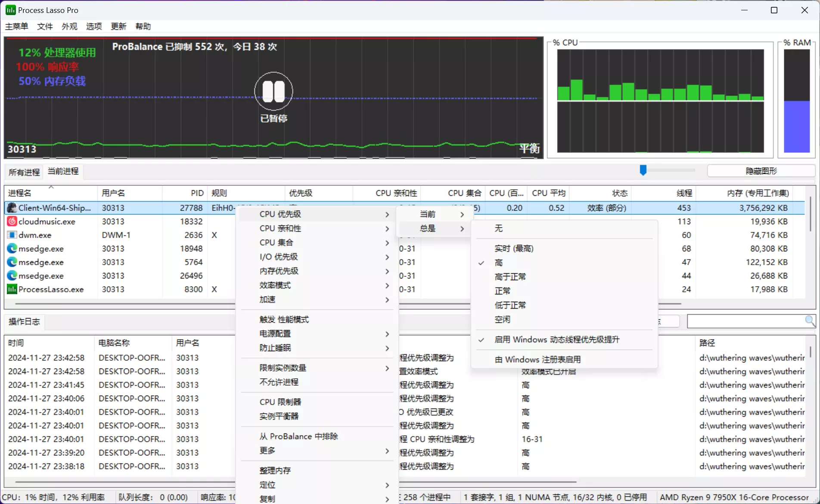Screen dimensions: 820x504
Task: Click the search magnifier icon in log panel
Action: pos(810,321)
